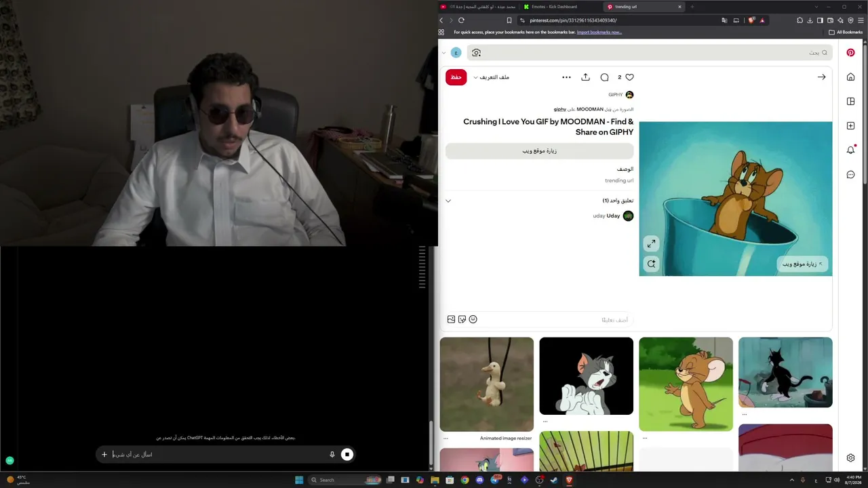The image size is (868, 488).
Task: Click the visual lens search on image
Action: pyautogui.click(x=651, y=264)
